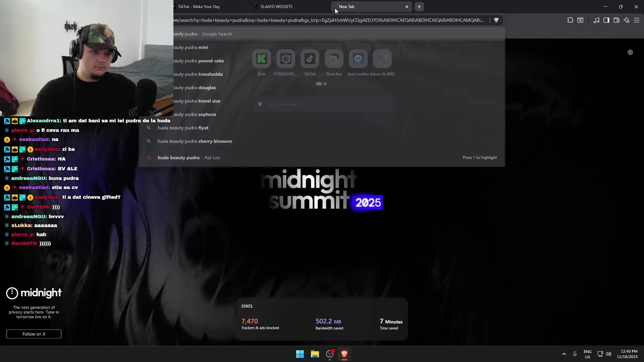Click the 'Press ↑ to highlight' hint
Screen dimensions: 644x362
(x=479, y=157)
